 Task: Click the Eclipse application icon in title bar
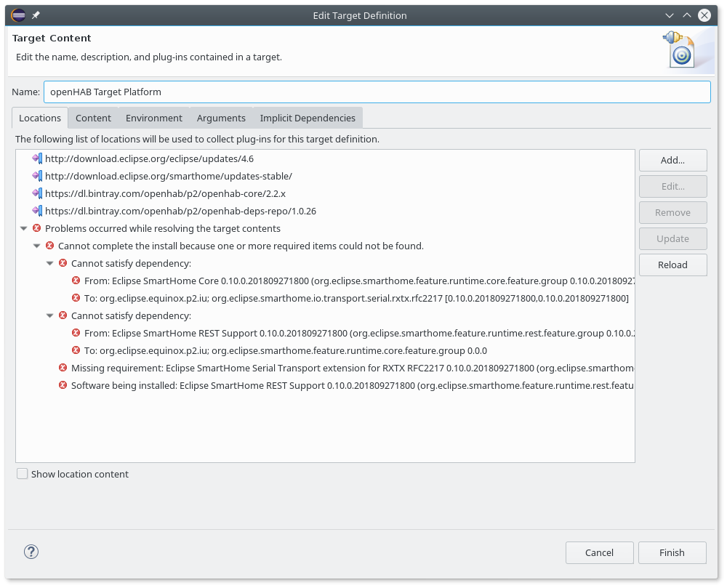(19, 15)
